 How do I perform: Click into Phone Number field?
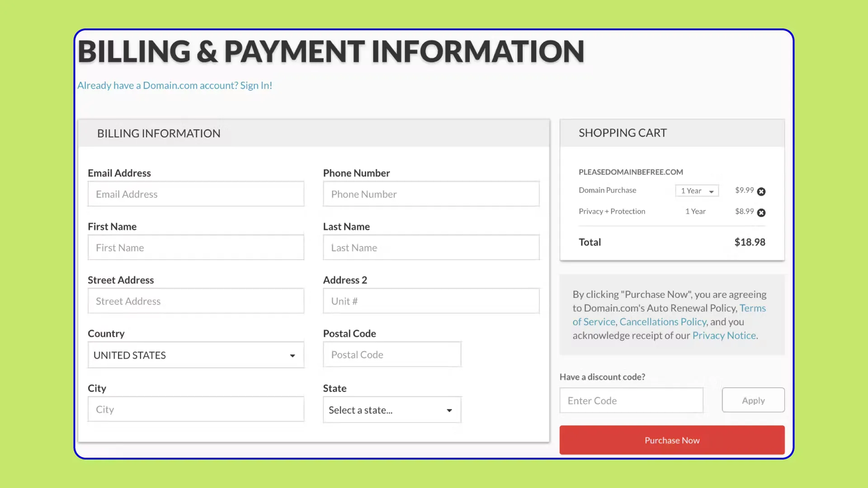click(x=431, y=194)
